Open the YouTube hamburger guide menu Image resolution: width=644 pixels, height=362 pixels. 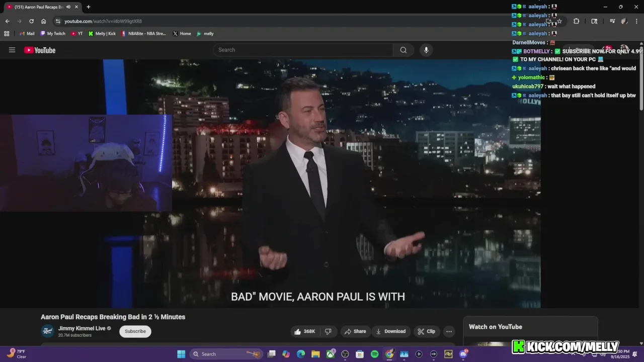click(12, 50)
